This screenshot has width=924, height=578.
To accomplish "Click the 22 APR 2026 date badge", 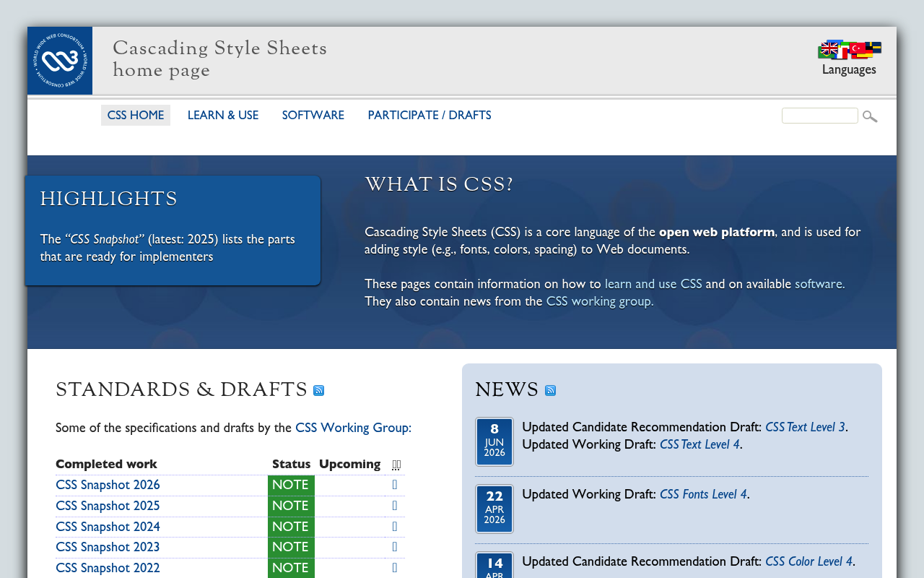I will [x=494, y=509].
